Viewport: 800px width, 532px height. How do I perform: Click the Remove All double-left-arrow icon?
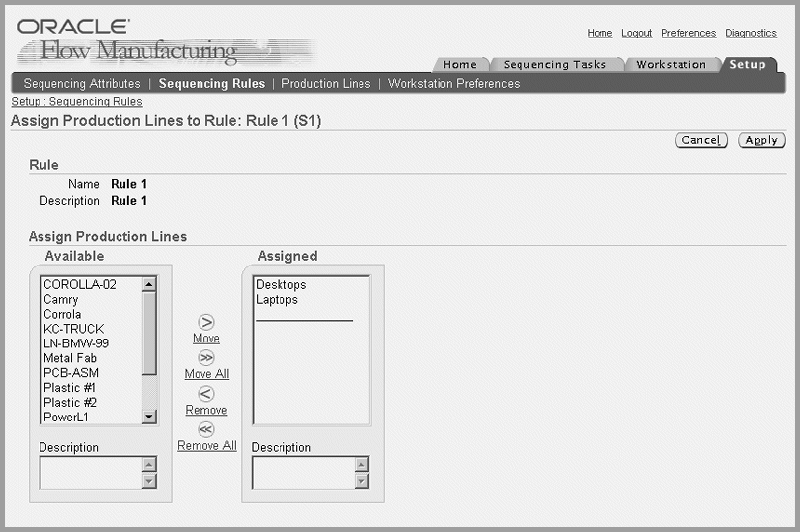point(206,429)
